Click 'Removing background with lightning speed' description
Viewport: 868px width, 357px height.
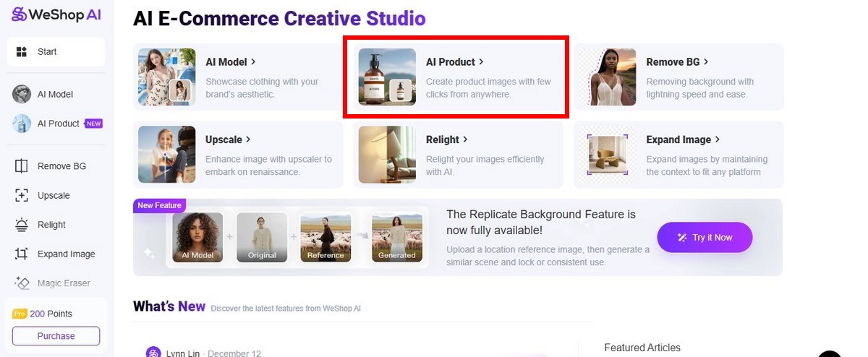(x=700, y=88)
